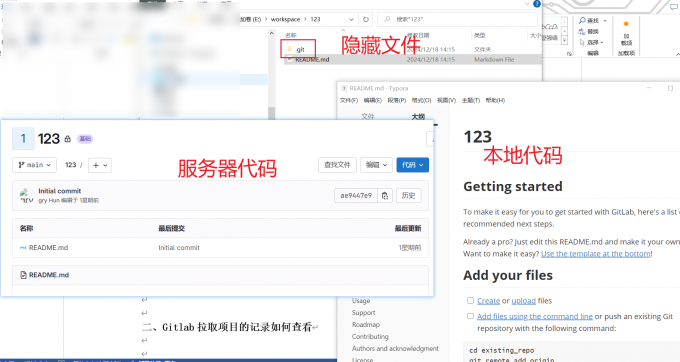Image resolution: width=680 pixels, height=362 pixels.
Task: Click the README.md preview header in GitLab
Action: click(220, 275)
